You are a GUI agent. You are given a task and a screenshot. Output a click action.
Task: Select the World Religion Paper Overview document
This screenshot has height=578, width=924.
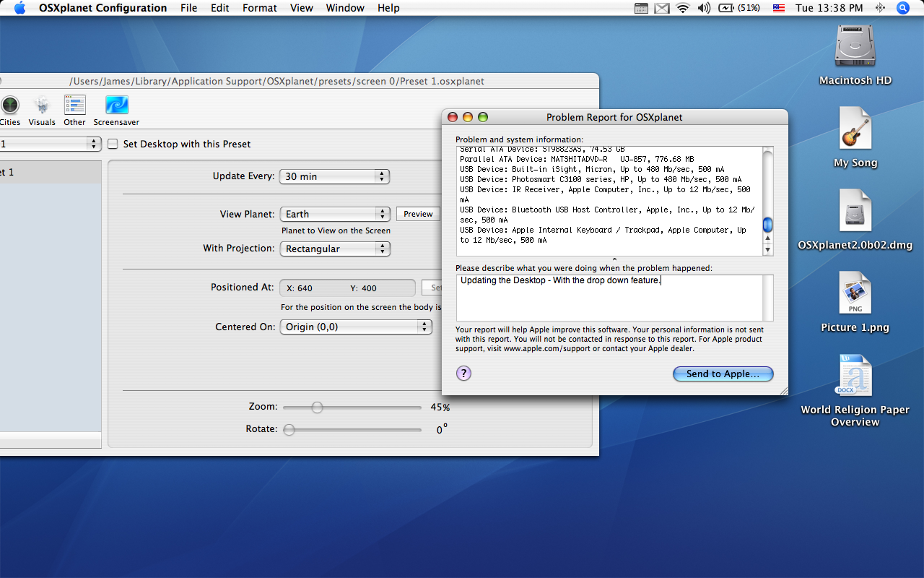[855, 390]
